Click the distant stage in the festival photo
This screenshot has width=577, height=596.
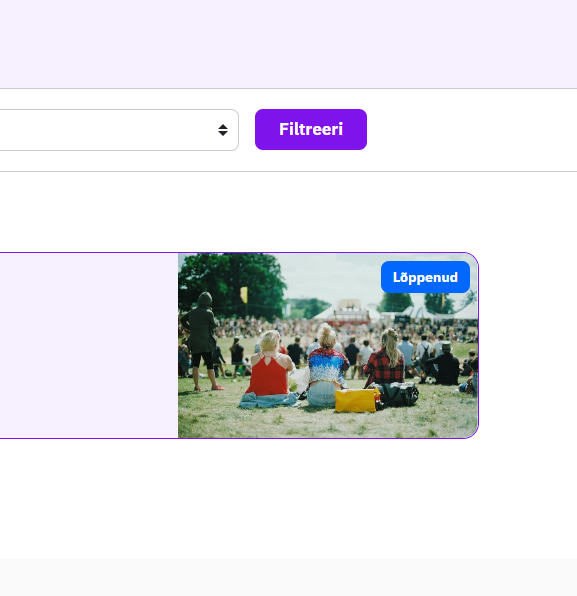350,312
